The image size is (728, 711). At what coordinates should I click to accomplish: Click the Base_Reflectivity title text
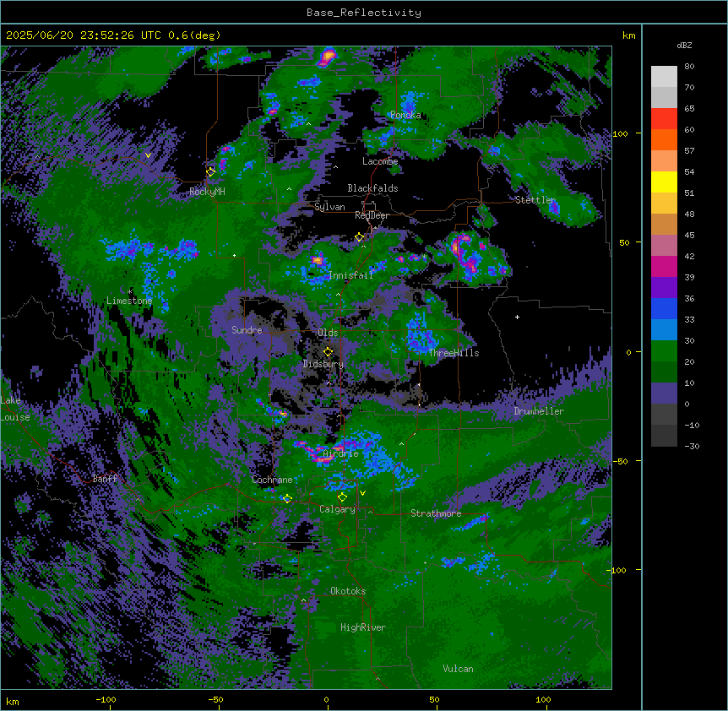364,13
